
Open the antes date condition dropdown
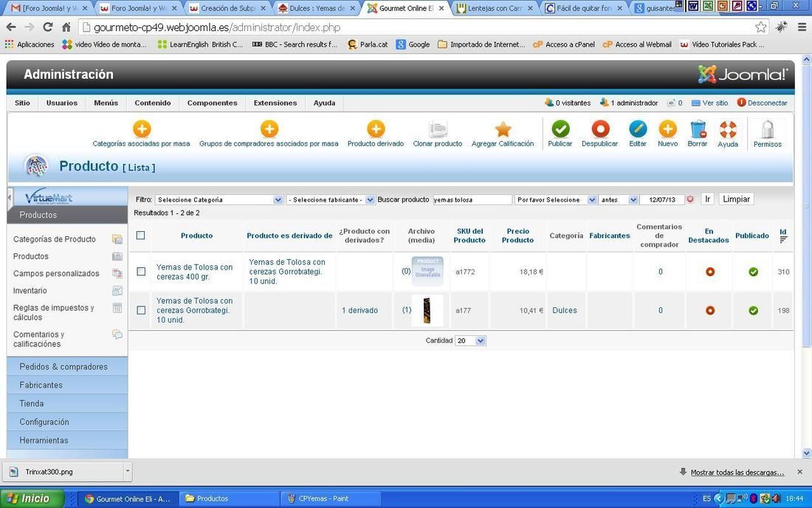619,200
